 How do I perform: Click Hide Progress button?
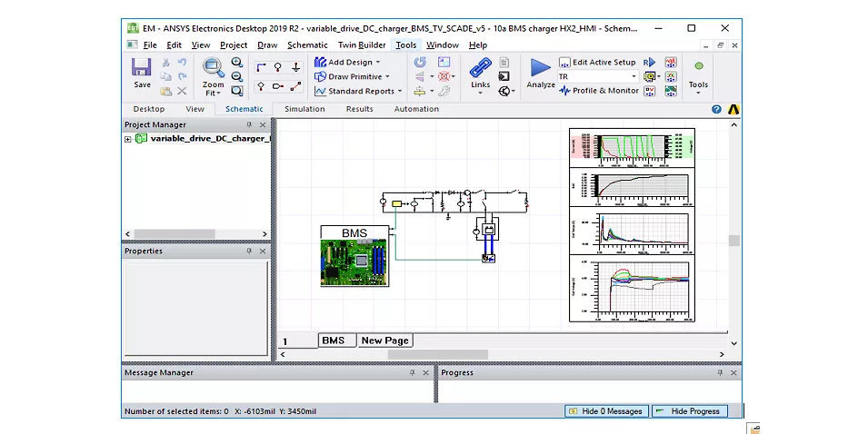(690, 410)
